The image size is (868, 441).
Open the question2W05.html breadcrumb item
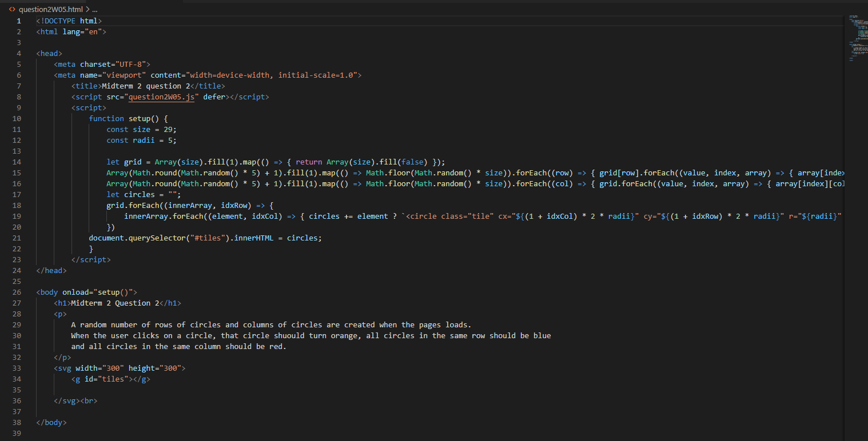[x=50, y=10]
